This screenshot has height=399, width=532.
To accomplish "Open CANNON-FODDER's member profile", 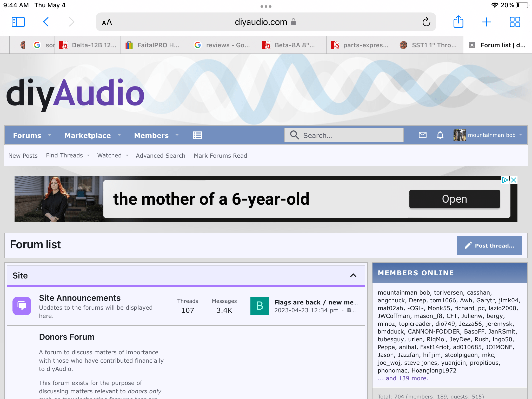I will pyautogui.click(x=434, y=331).
